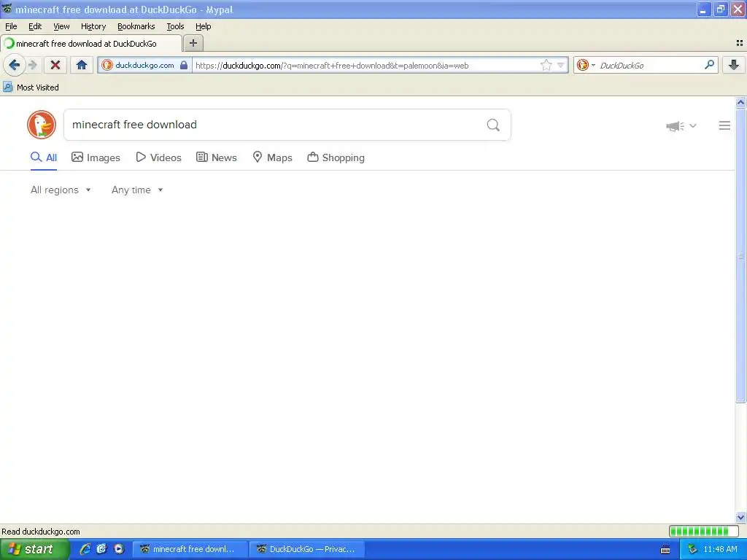
Task: Go back using the back arrow button
Action: 15,65
